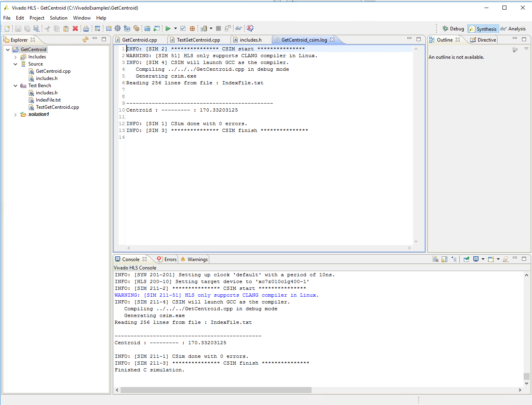
Task: Click the glasses Open Analysis icon
Action: coord(239,28)
